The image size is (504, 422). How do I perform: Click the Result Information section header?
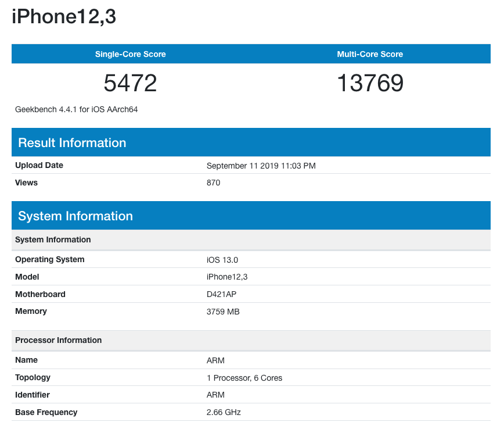[x=251, y=142]
